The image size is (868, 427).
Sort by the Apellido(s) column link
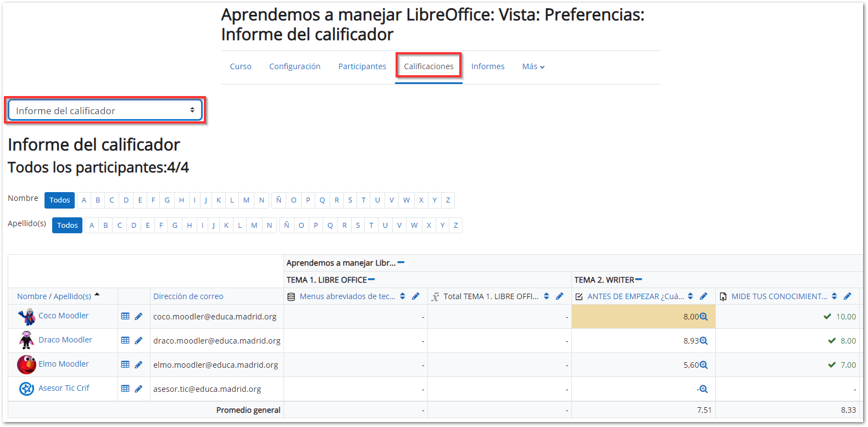click(x=72, y=296)
